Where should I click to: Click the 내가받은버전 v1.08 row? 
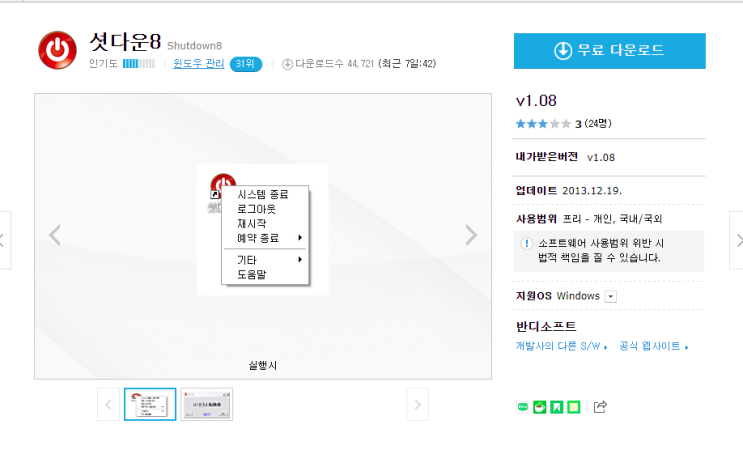point(565,157)
